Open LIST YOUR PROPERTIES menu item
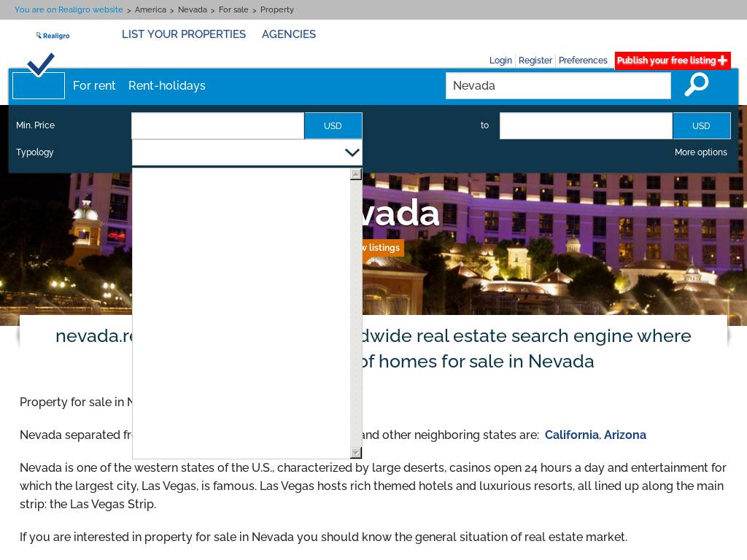The width and height of the screenshot is (747, 560). pos(184,34)
